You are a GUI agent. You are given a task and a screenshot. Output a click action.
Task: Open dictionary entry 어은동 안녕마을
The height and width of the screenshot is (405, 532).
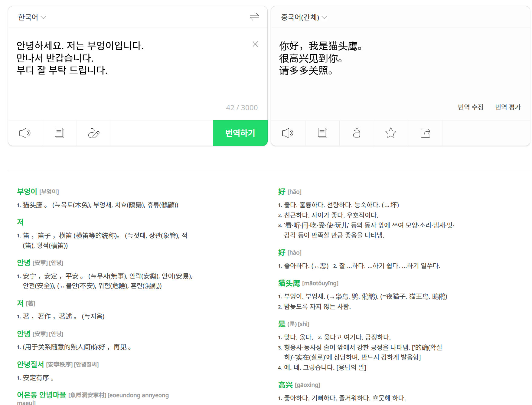click(41, 395)
